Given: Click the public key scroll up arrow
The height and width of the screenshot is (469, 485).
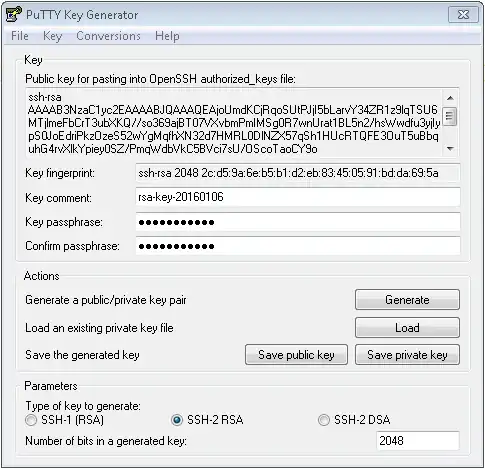Looking at the screenshot, I should (x=450, y=98).
